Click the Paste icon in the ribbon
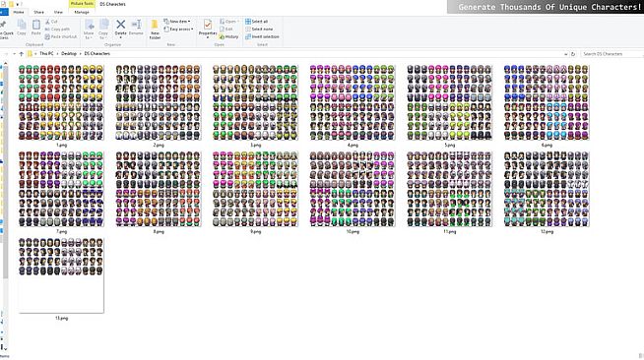This screenshot has height=360, width=644. [x=36, y=26]
